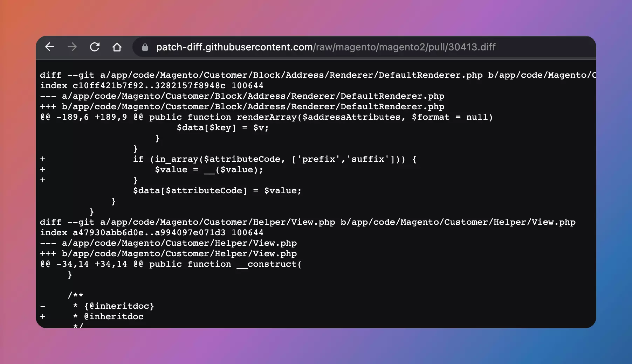632x364 pixels.
Task: Click the 'index c10ff421b7f92..3282157f8948c' line
Action: point(152,85)
